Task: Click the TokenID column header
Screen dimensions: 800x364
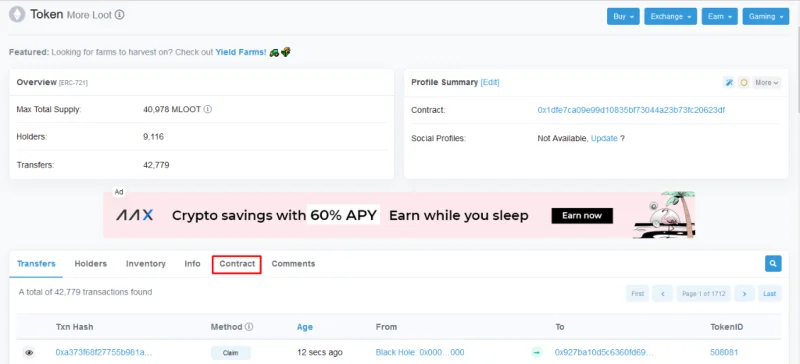Action: click(727, 327)
